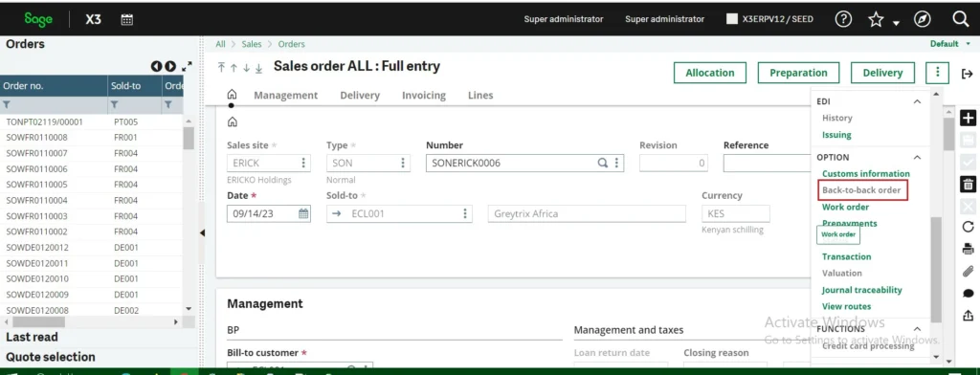Filter the Order no. column

(7, 105)
